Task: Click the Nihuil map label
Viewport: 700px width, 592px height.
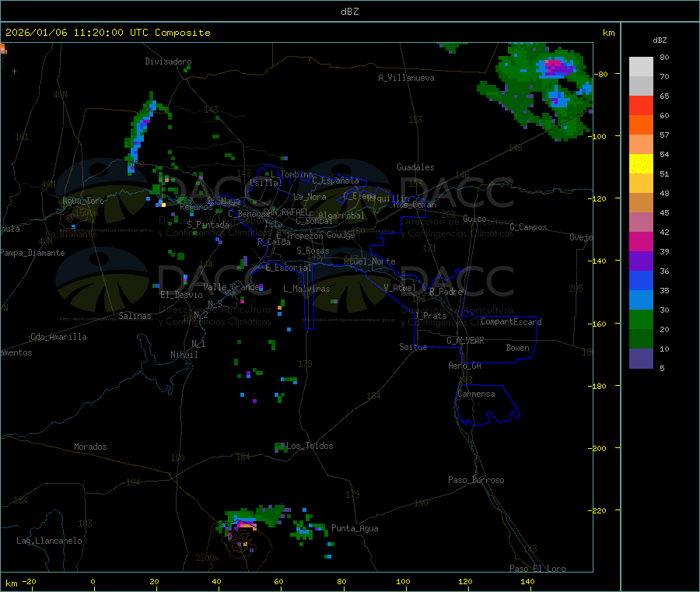Action: coord(184,355)
